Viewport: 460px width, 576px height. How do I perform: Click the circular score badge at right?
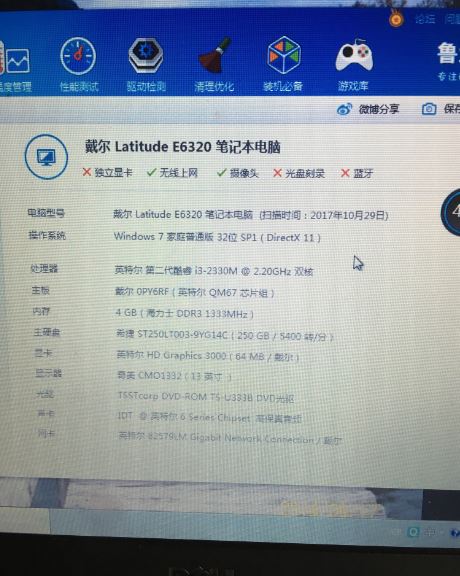click(451, 212)
